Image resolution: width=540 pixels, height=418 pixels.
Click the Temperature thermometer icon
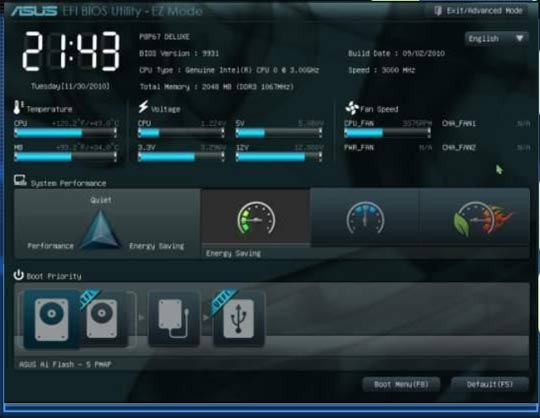pos(18,107)
